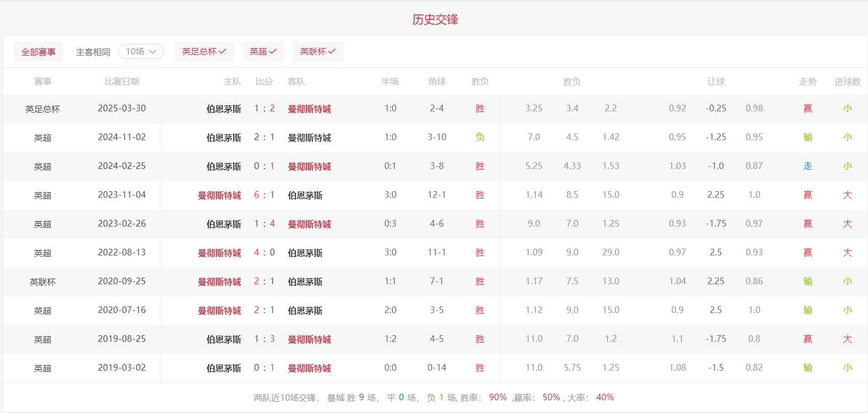
Task: Click the 赢 trend marker in 2019-08-25 row
Action: [x=808, y=339]
